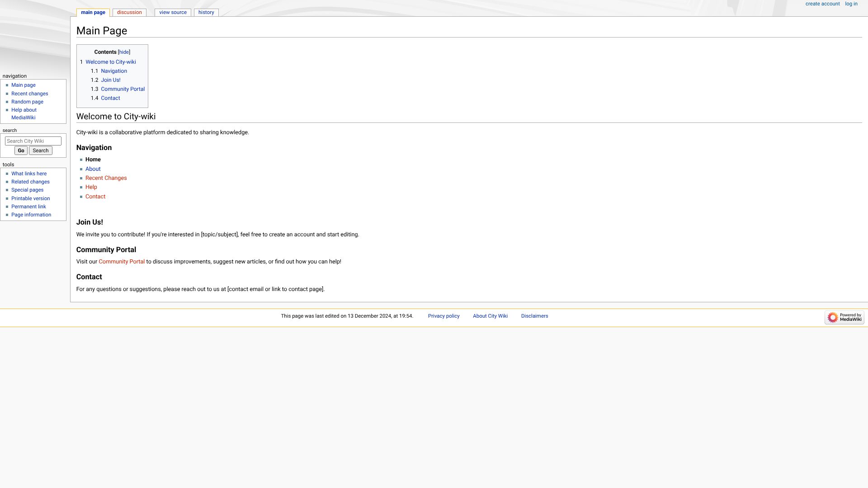Open Special pages in tools
Screen dimensions: 868x488
tap(28, 190)
